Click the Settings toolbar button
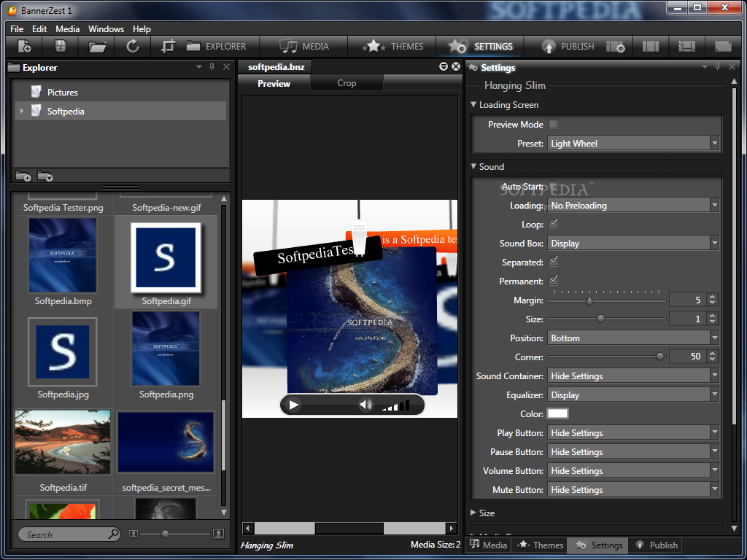The width and height of the screenshot is (747, 560). tap(480, 46)
